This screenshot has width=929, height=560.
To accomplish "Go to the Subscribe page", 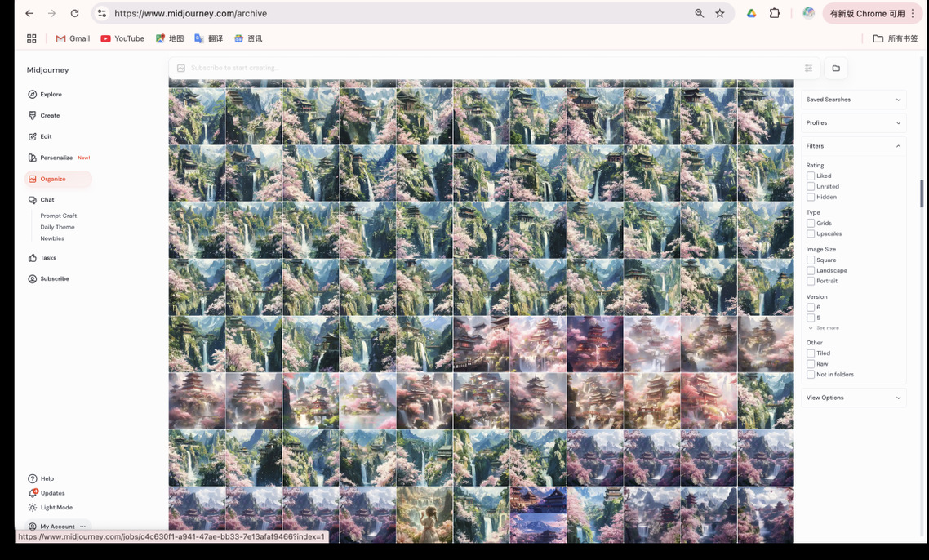I will 55,279.
